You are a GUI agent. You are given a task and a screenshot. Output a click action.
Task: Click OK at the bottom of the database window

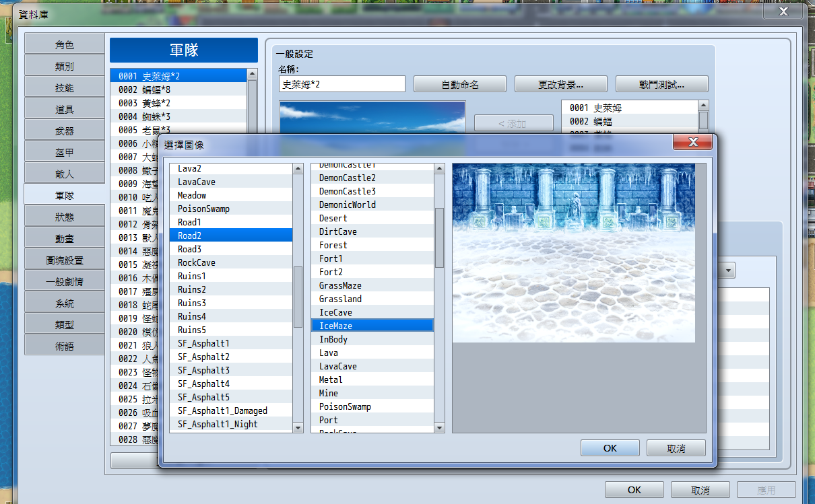(x=634, y=491)
